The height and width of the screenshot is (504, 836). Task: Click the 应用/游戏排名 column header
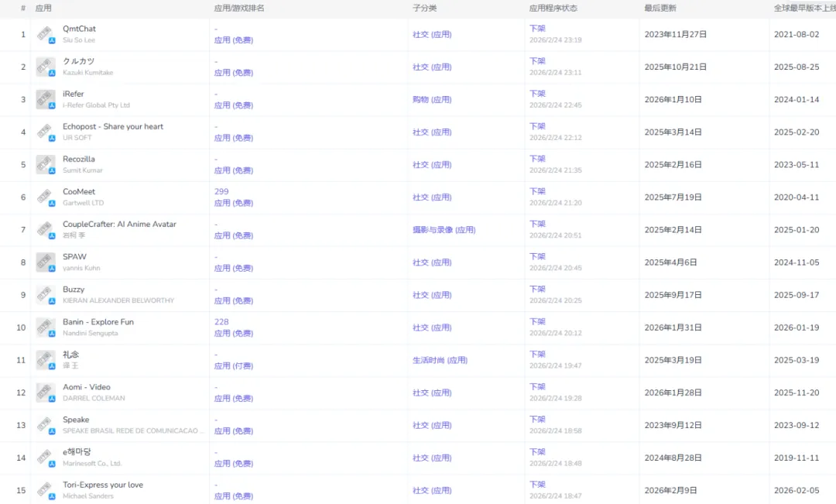point(239,8)
